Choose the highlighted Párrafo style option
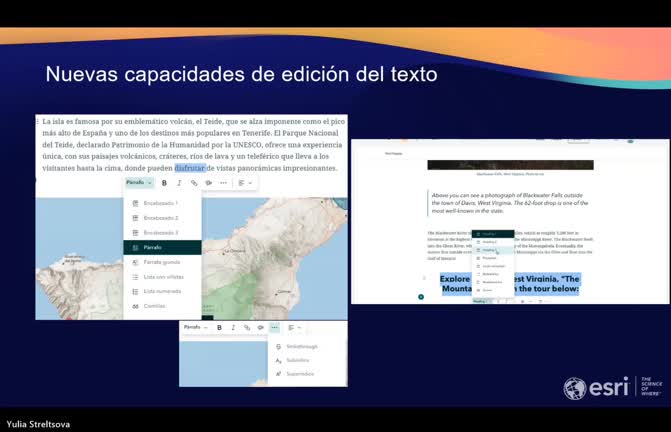The image size is (671, 432). [160, 247]
